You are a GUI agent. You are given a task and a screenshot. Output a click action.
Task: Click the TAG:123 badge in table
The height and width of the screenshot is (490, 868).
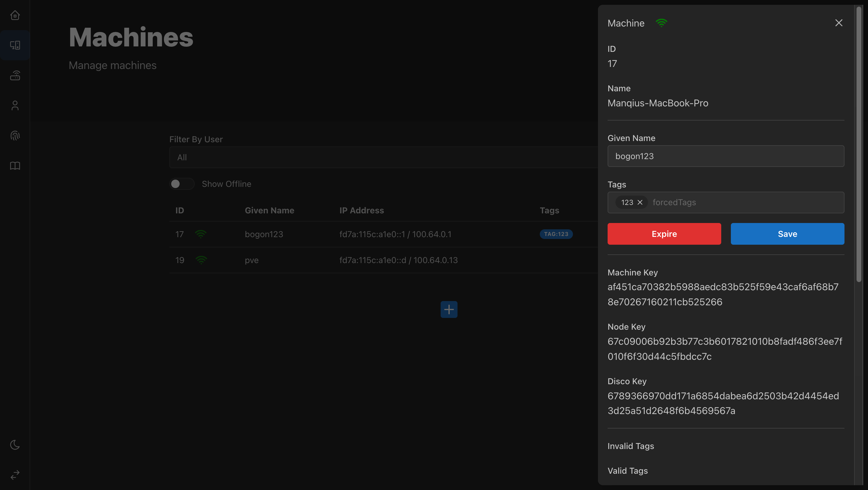pos(556,234)
